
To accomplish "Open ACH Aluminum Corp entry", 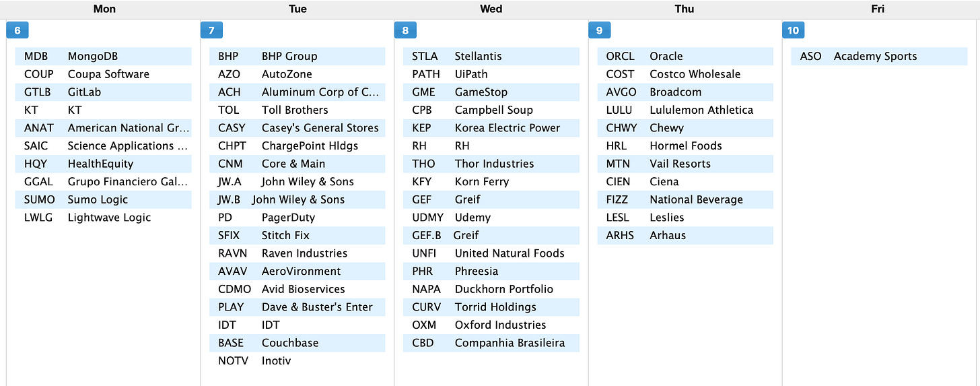I will pos(297,92).
